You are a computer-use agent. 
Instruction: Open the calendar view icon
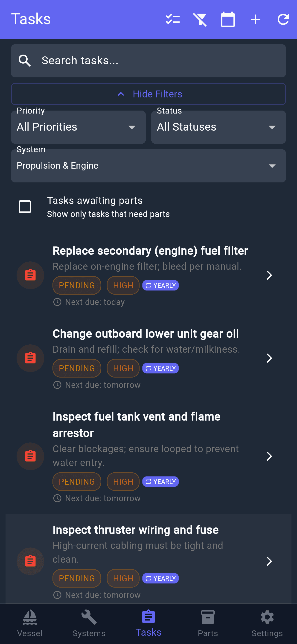[x=228, y=19]
